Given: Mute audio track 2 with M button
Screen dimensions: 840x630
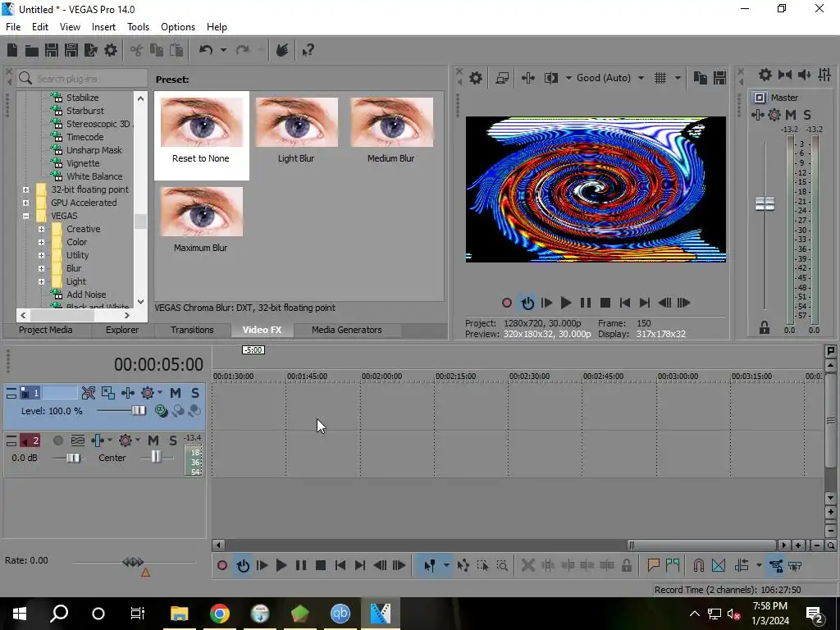Looking at the screenshot, I should point(153,441).
